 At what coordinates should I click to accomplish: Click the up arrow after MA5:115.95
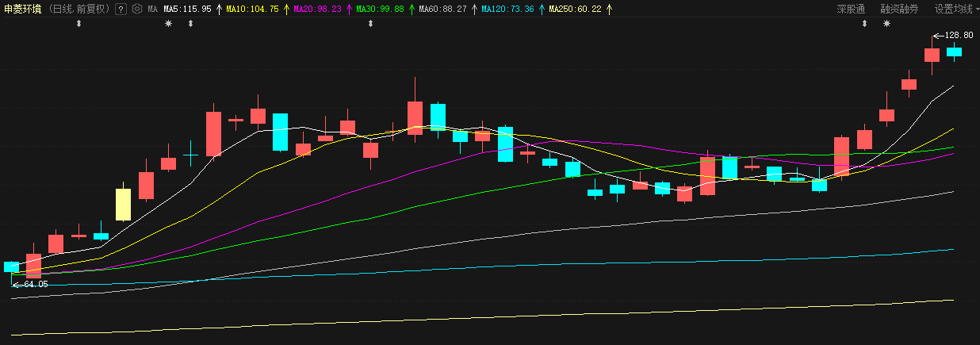(x=219, y=10)
